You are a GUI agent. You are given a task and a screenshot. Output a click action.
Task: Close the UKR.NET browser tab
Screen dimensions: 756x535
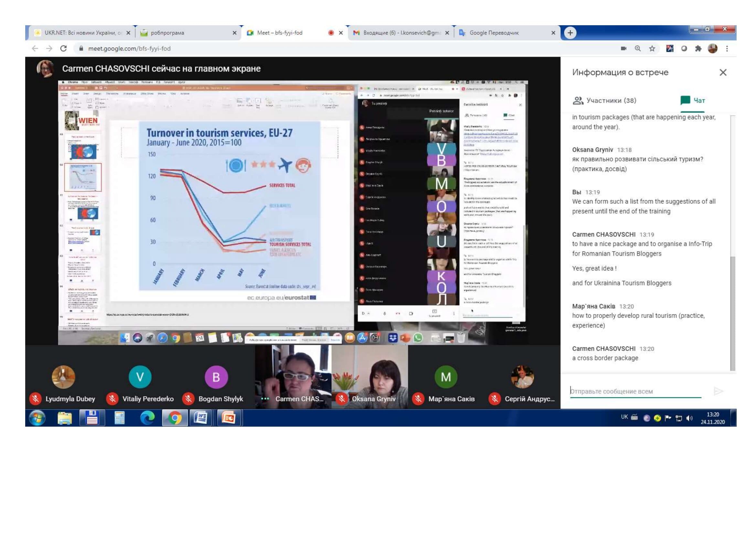click(128, 33)
